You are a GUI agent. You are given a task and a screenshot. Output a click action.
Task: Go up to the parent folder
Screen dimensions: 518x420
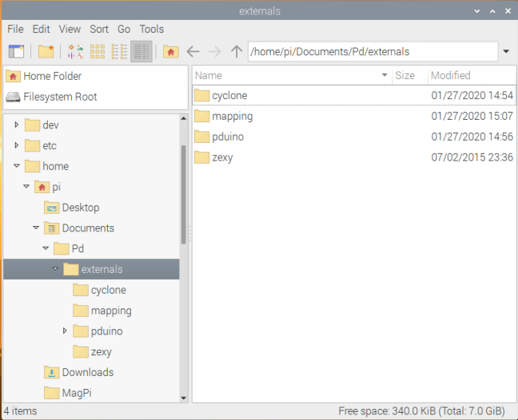point(236,51)
